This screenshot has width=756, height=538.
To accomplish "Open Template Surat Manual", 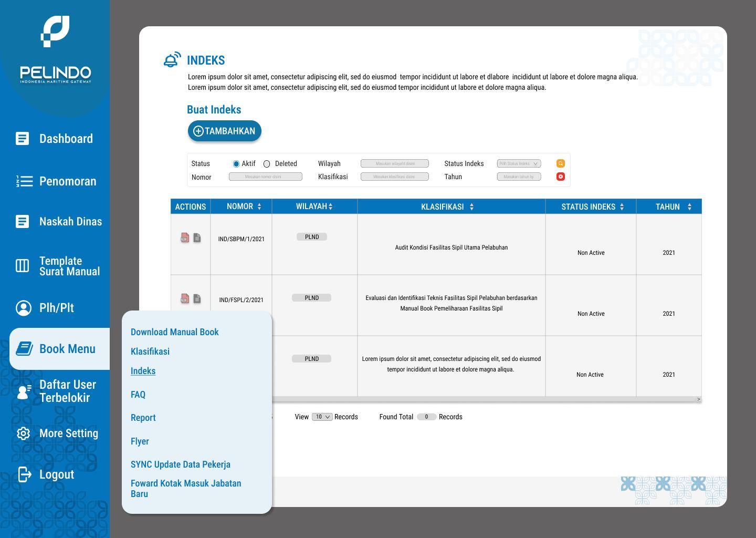I will pos(69,266).
